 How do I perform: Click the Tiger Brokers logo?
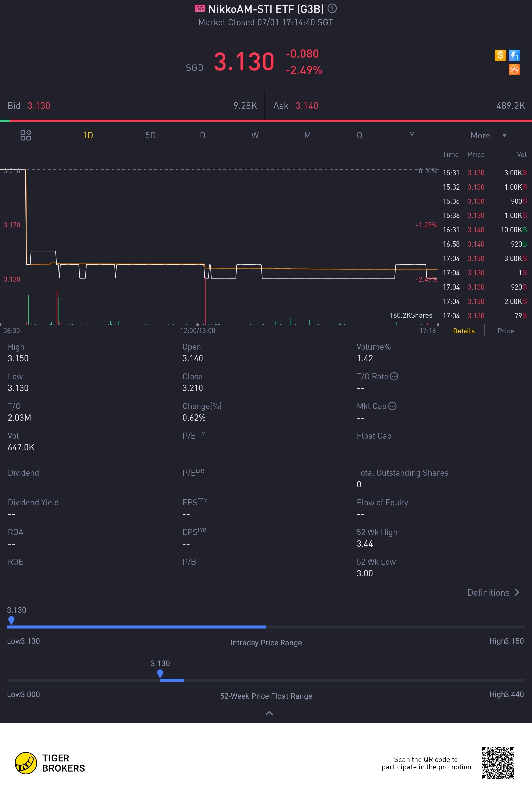coord(50,763)
